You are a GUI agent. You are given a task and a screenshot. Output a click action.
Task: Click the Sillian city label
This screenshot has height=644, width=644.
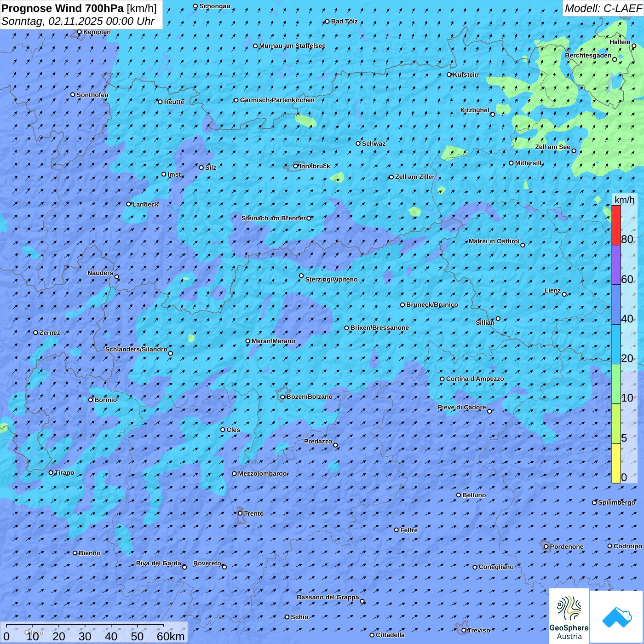[x=485, y=322]
